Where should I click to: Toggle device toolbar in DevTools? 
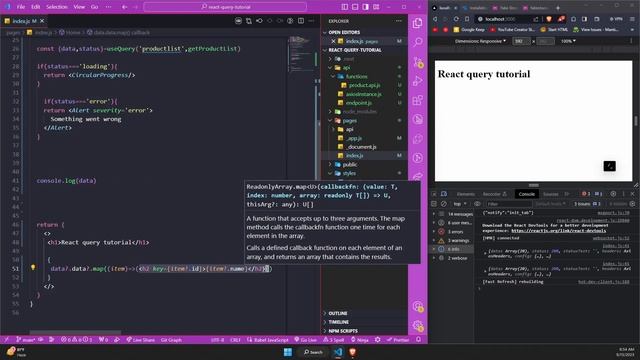point(444,194)
